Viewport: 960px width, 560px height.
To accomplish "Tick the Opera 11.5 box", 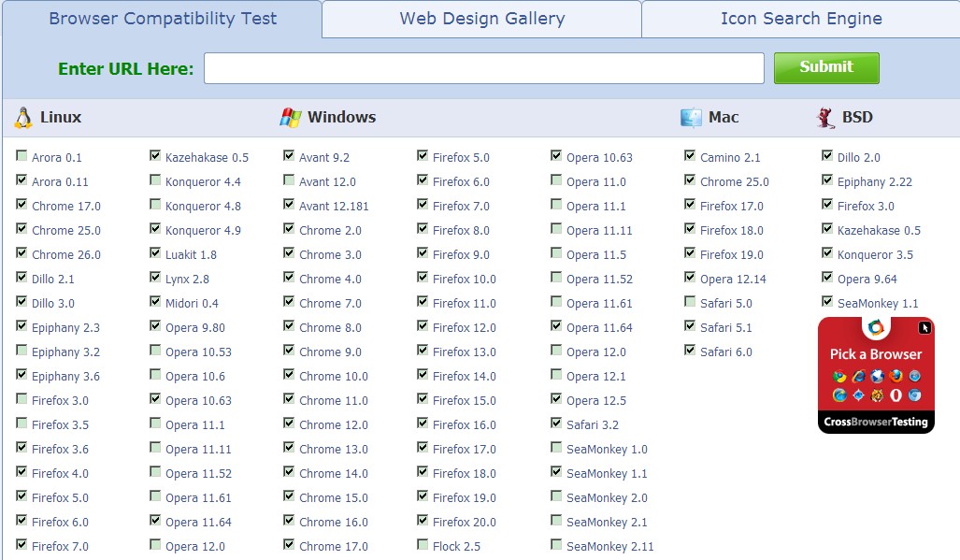I will [x=556, y=252].
